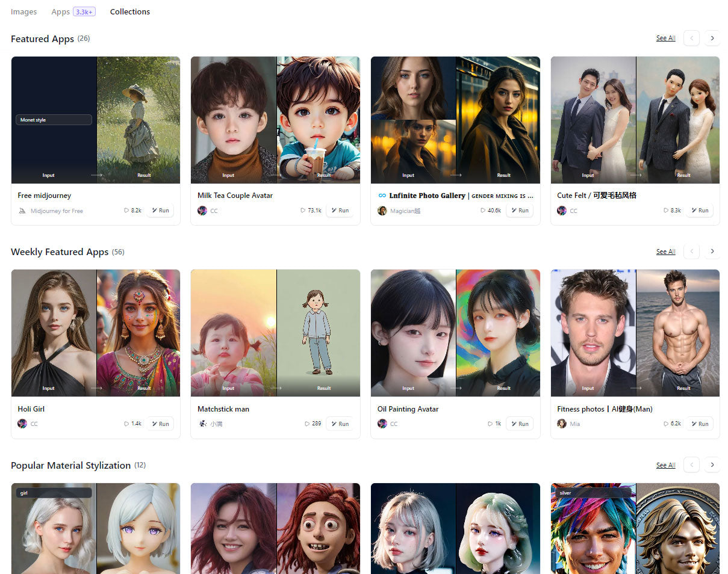Viewport: 728px width, 574px height.
Task: Open See All for Weekly Featured Apps
Action: pos(665,252)
